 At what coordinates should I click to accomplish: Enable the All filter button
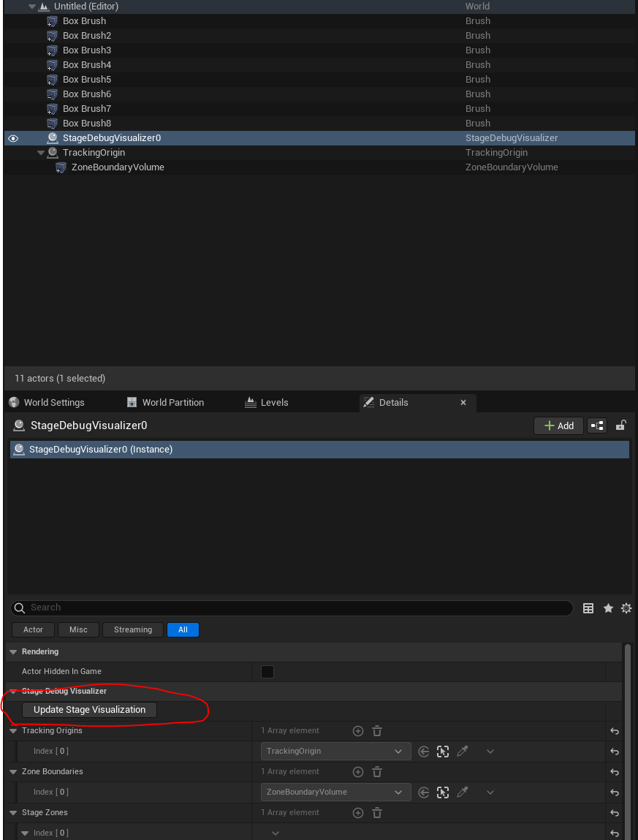coord(183,629)
